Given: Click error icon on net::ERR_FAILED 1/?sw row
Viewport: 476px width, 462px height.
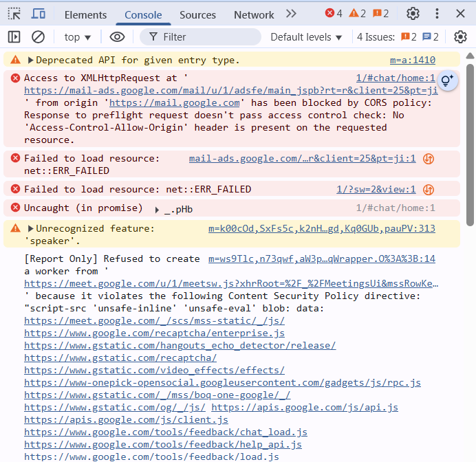Looking at the screenshot, I should (x=16, y=189).
